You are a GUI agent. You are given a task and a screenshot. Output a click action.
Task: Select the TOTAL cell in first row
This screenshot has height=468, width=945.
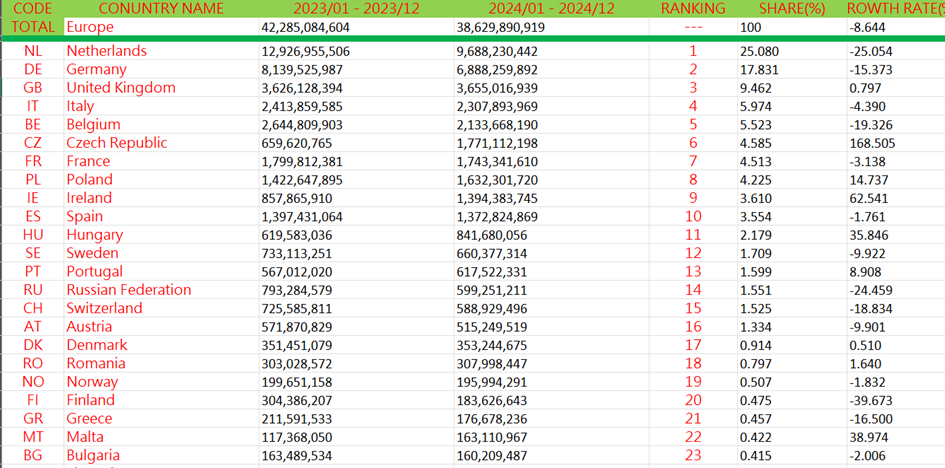click(32, 27)
